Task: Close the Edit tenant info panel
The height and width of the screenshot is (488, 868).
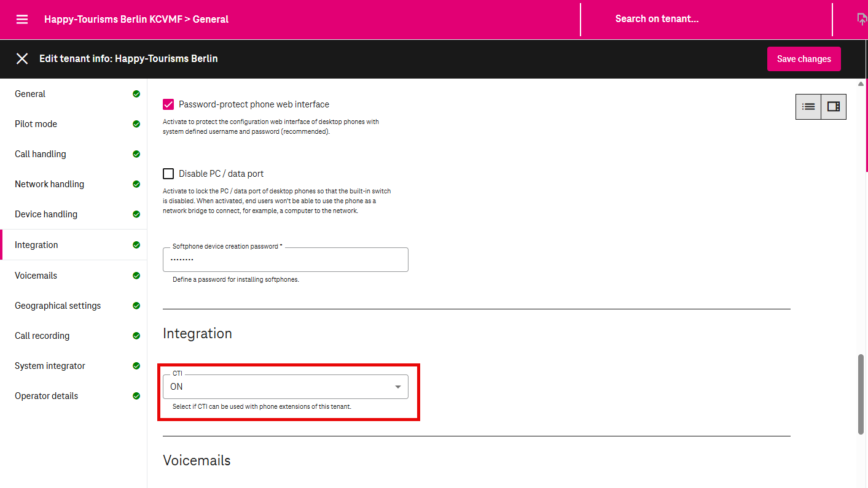Action: [x=22, y=58]
